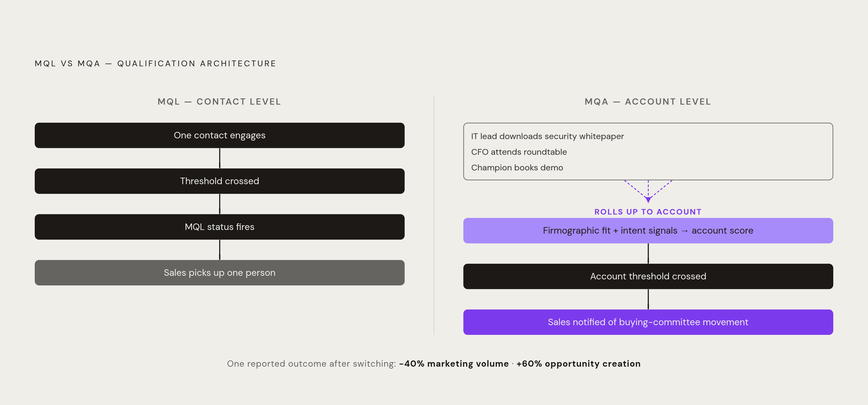The image size is (868, 405).
Task: Click the connector line below 'One contact engages'
Action: tap(220, 158)
